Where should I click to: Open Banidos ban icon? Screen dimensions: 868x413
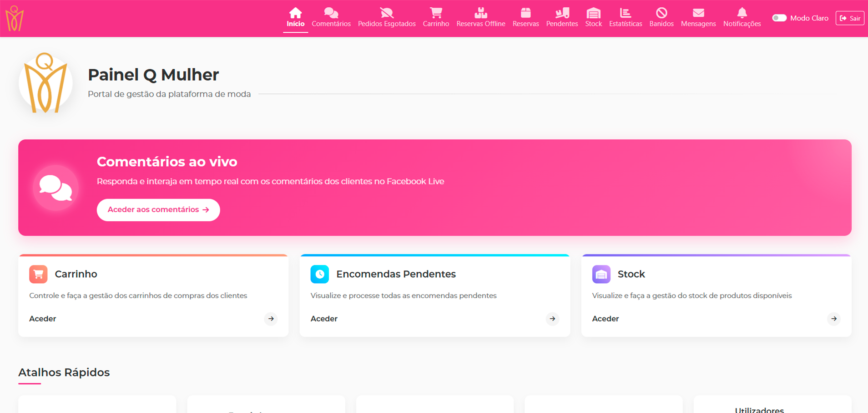coord(661,13)
